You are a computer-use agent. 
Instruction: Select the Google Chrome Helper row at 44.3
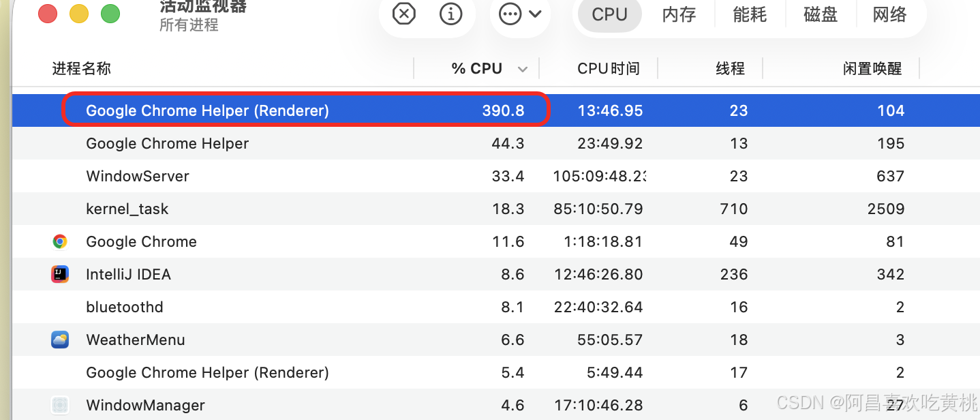click(496, 143)
